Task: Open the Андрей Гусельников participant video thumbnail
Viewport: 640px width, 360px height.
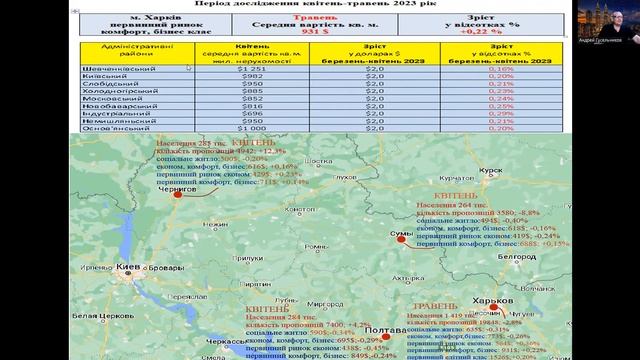Action: 608,22
